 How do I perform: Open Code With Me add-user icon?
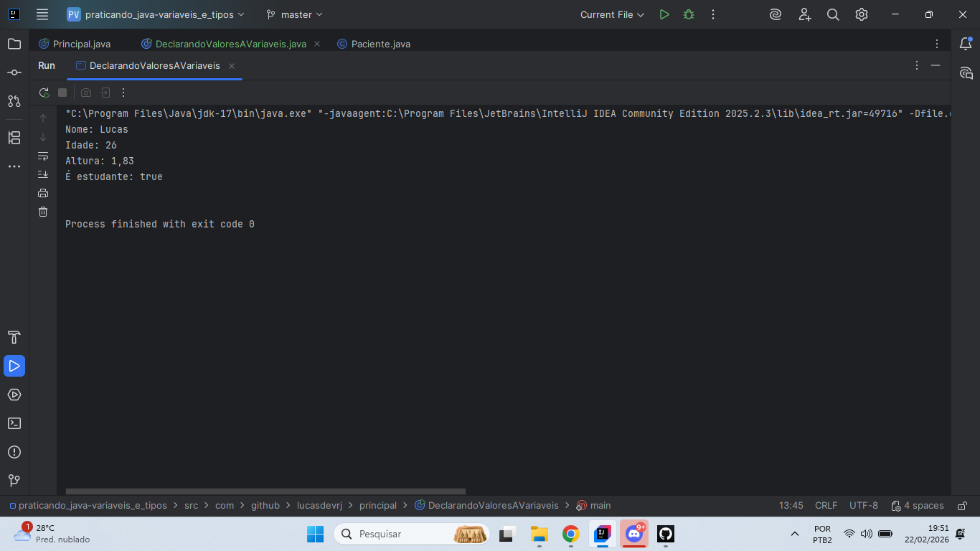804,14
